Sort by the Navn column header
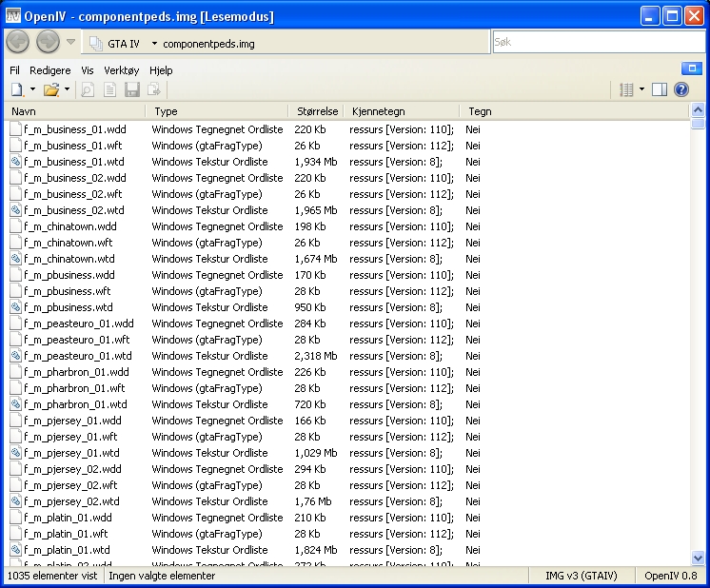This screenshot has height=588, width=710. point(75,111)
